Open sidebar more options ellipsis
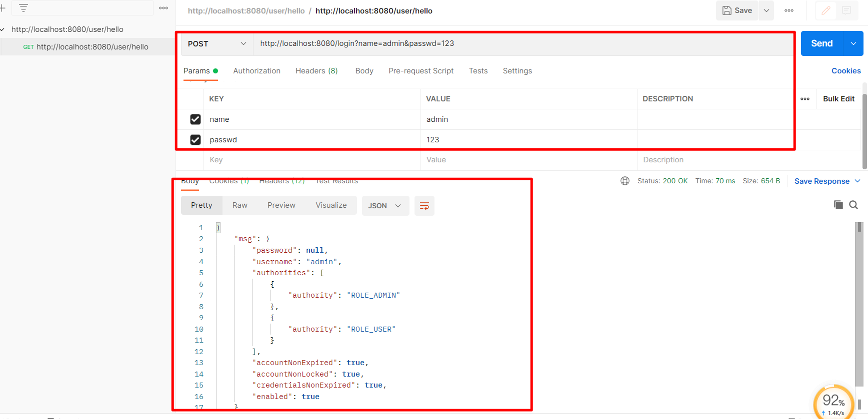The image size is (868, 419). [163, 8]
